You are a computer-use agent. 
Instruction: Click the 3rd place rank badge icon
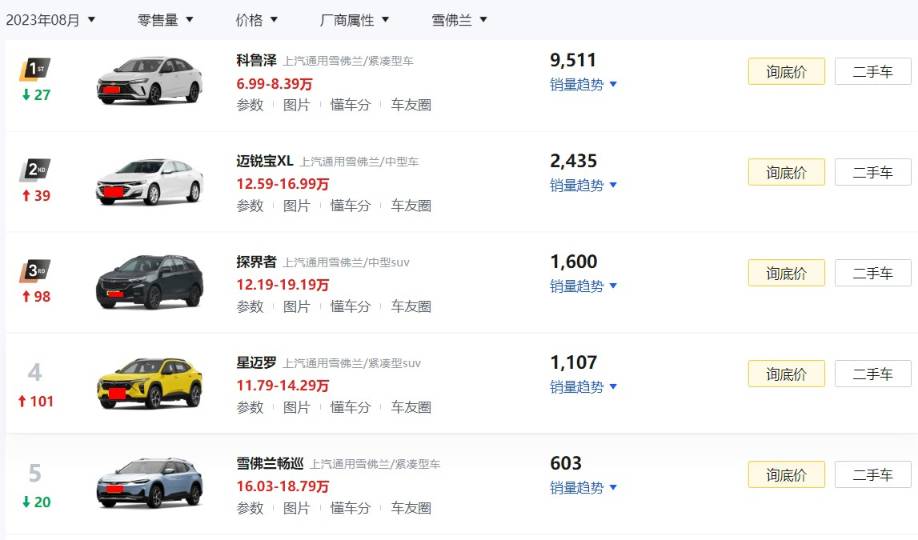coord(35,271)
